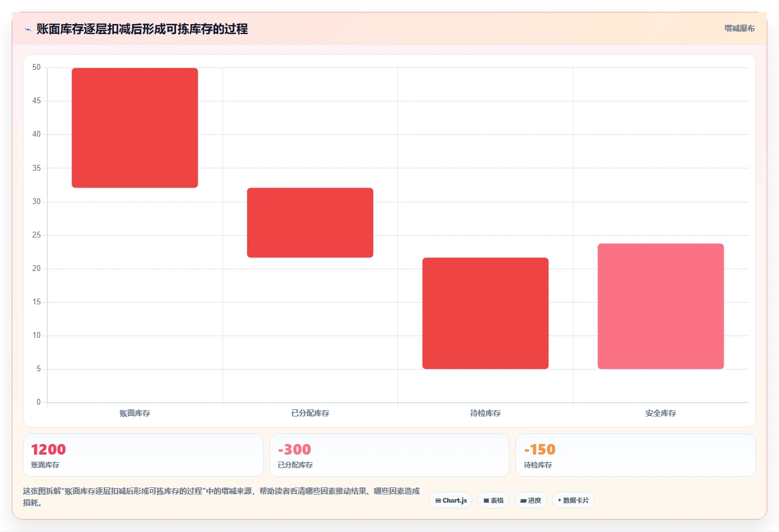Click the y-axis value 0

pos(39,402)
